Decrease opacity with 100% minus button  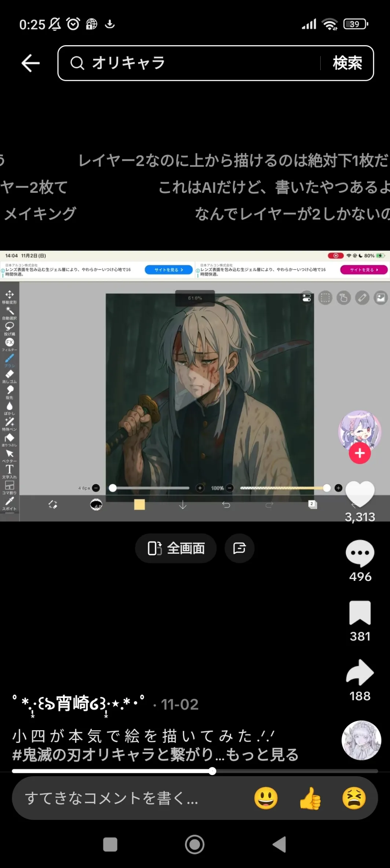click(x=230, y=488)
